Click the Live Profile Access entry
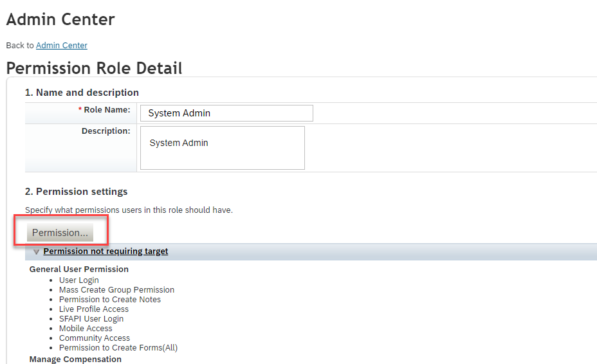 point(94,309)
